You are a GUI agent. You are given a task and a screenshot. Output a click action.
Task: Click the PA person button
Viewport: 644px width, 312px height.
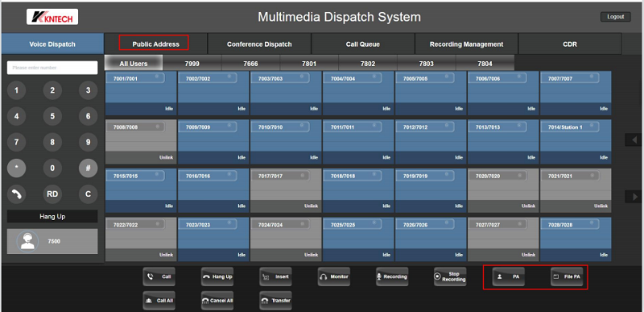tap(509, 277)
